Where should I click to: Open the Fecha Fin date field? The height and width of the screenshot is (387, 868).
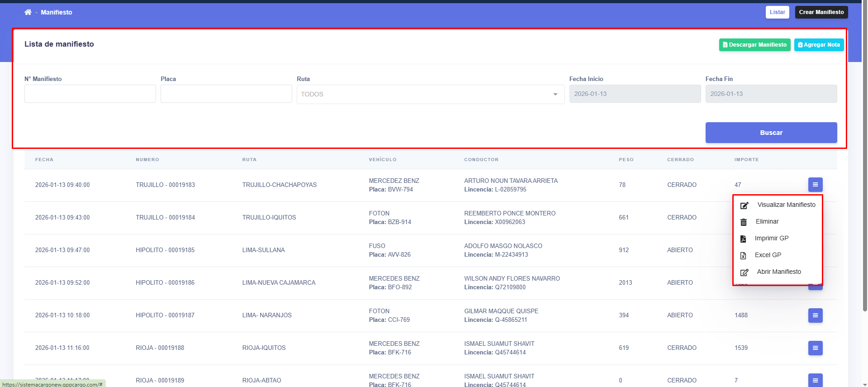771,94
